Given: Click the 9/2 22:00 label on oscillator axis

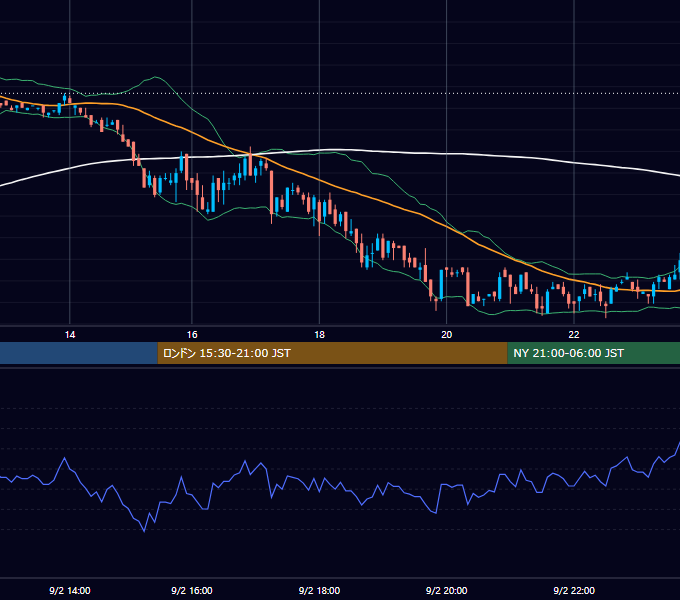Looking at the screenshot, I should [574, 590].
